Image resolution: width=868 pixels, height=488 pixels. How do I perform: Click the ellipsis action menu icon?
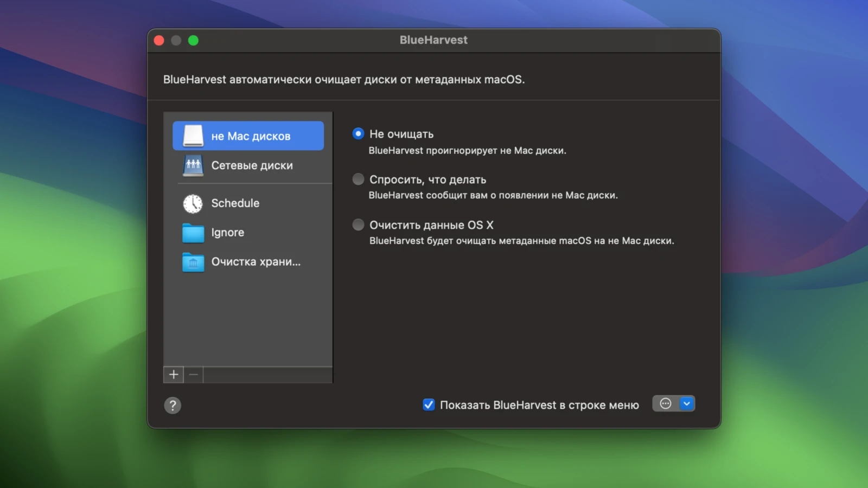pyautogui.click(x=666, y=403)
